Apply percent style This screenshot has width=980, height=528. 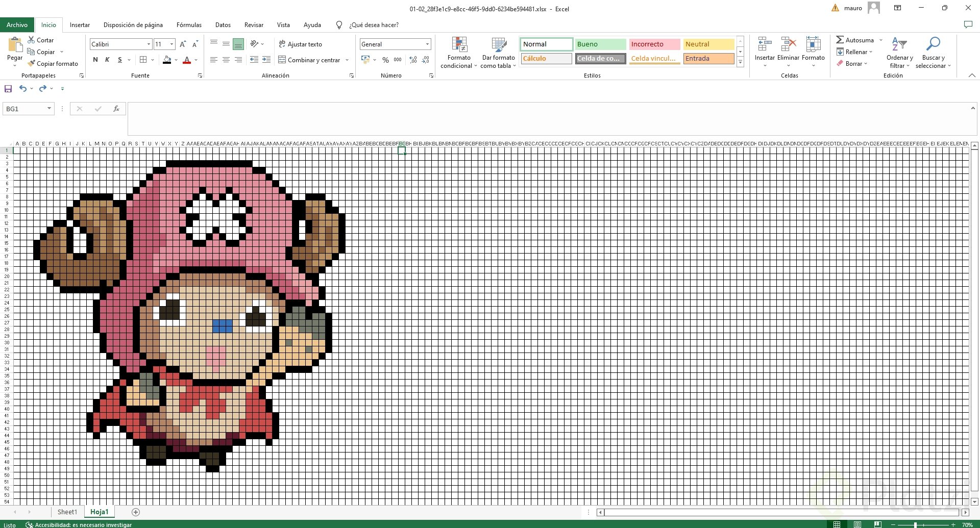click(385, 60)
